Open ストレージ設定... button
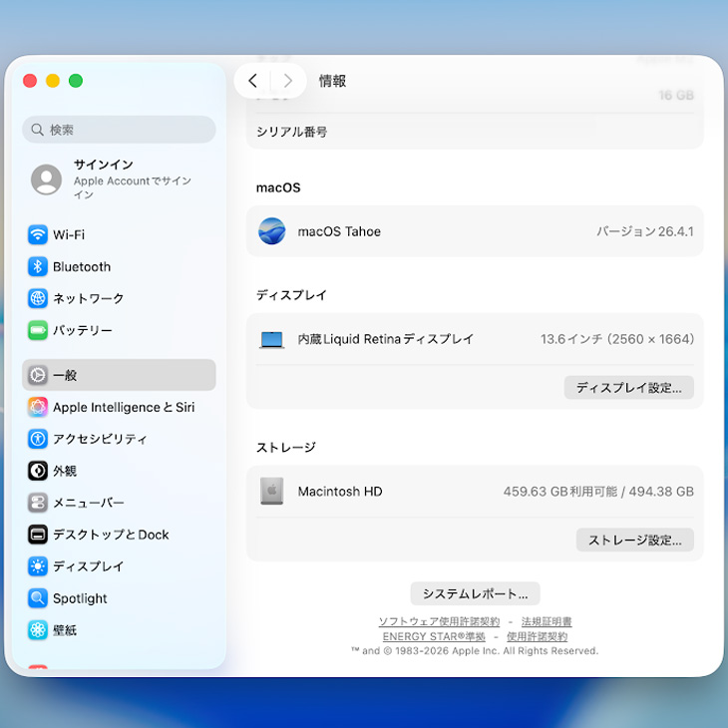The image size is (728, 728). coord(634,541)
